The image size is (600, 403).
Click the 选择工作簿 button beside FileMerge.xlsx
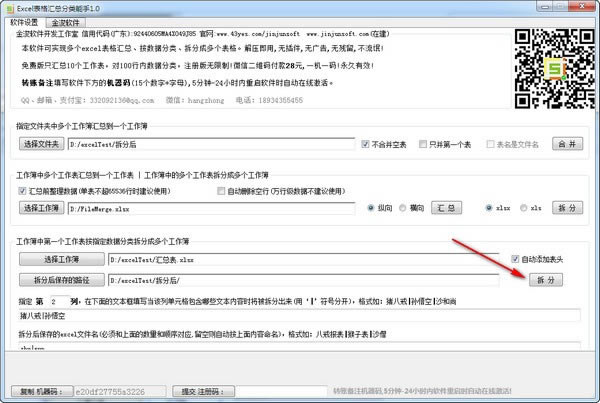coord(41,208)
